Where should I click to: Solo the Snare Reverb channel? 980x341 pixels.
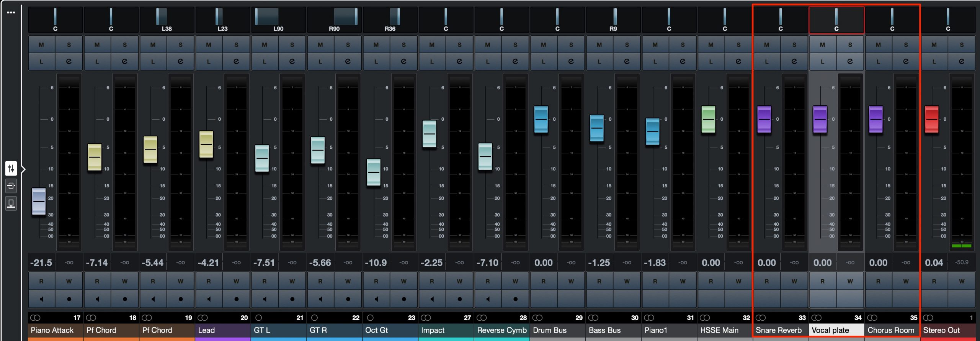coord(794,45)
